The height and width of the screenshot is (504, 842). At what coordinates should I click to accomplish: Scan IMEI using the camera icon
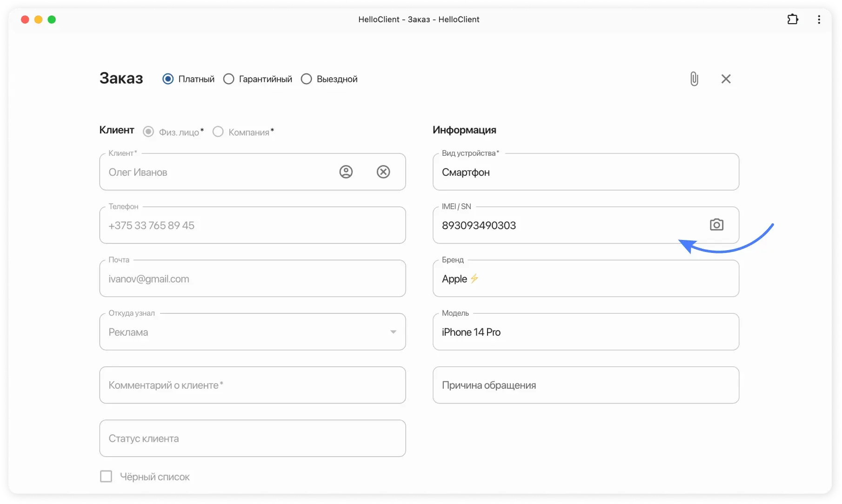click(716, 225)
